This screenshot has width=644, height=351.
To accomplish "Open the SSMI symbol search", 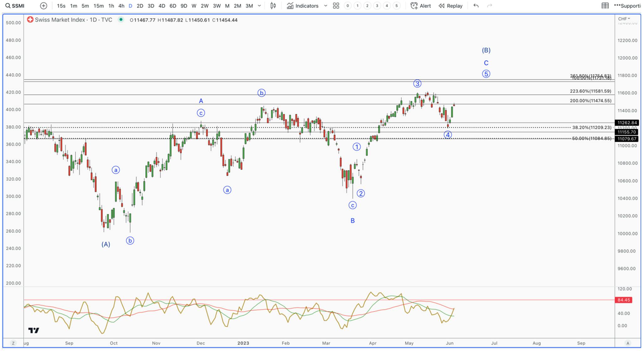I will tap(15, 6).
